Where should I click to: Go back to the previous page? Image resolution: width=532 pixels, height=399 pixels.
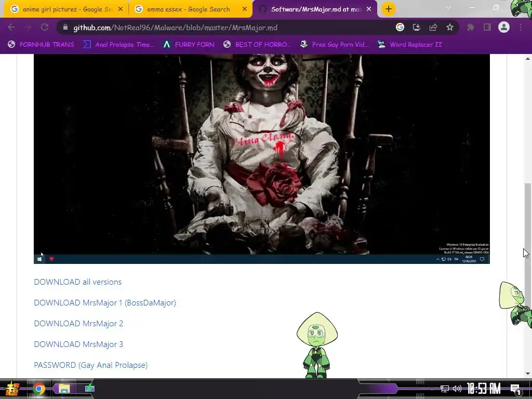pyautogui.click(x=11, y=27)
